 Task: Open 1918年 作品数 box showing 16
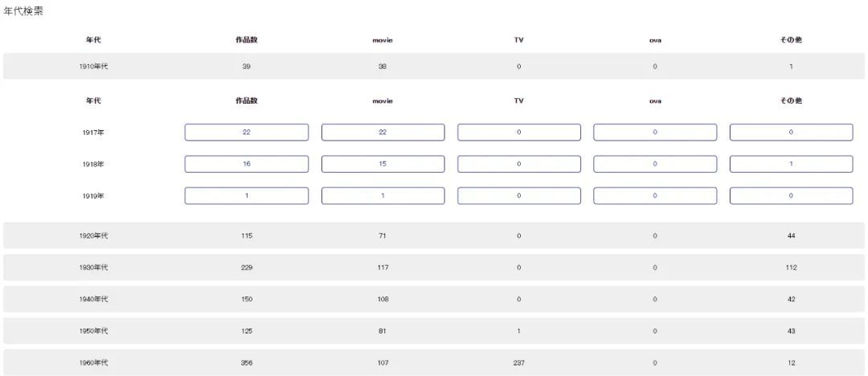(x=246, y=164)
